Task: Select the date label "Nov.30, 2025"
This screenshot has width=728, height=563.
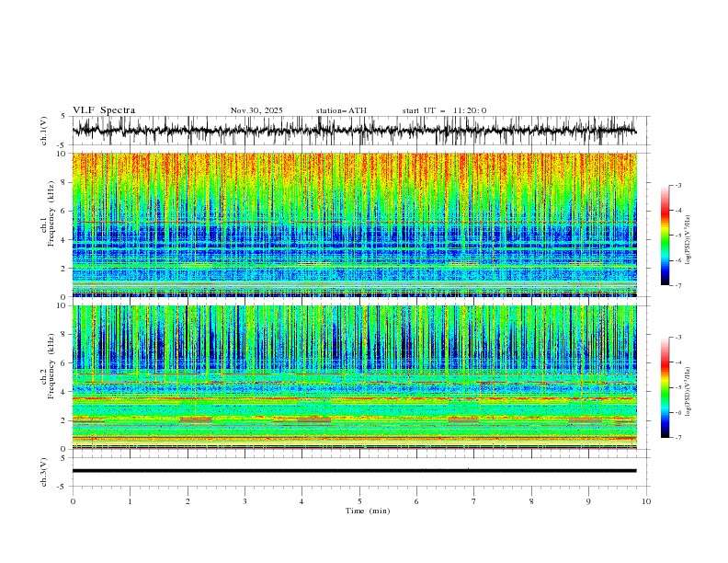Action: coord(256,110)
